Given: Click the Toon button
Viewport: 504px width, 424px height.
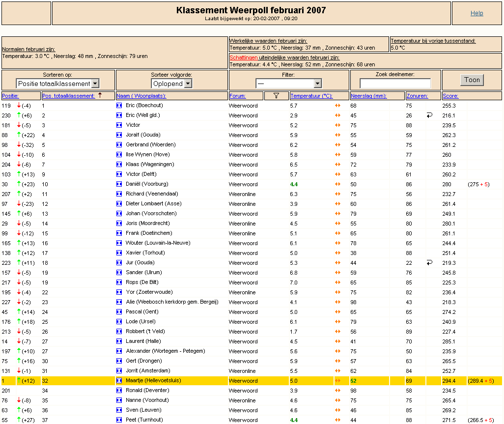Looking at the screenshot, I should (472, 80).
